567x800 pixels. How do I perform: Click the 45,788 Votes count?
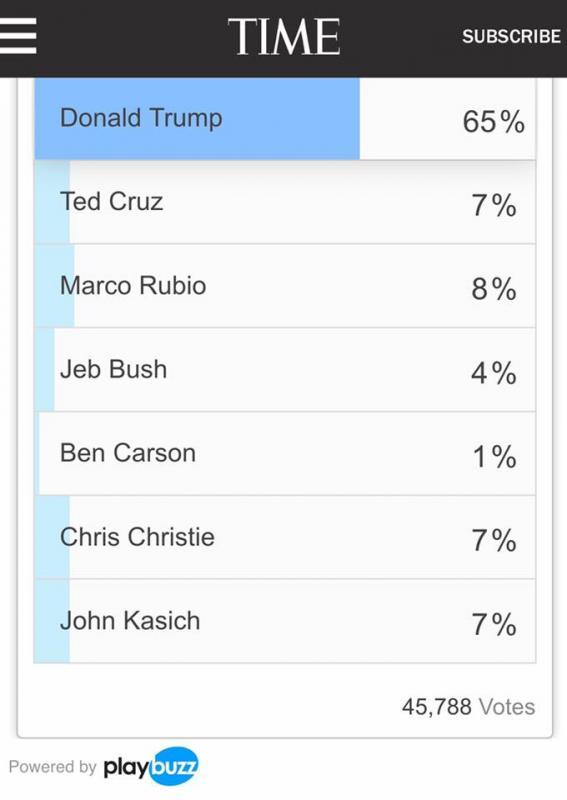[469, 707]
